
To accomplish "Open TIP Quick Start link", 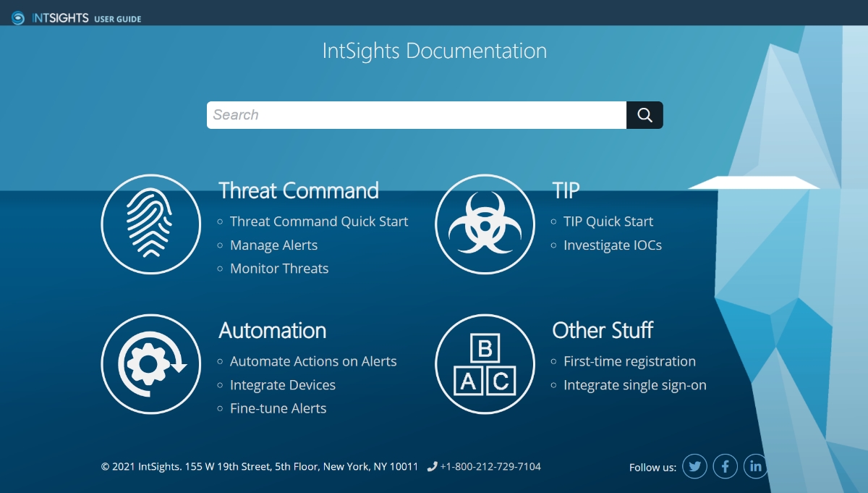I will click(x=608, y=222).
